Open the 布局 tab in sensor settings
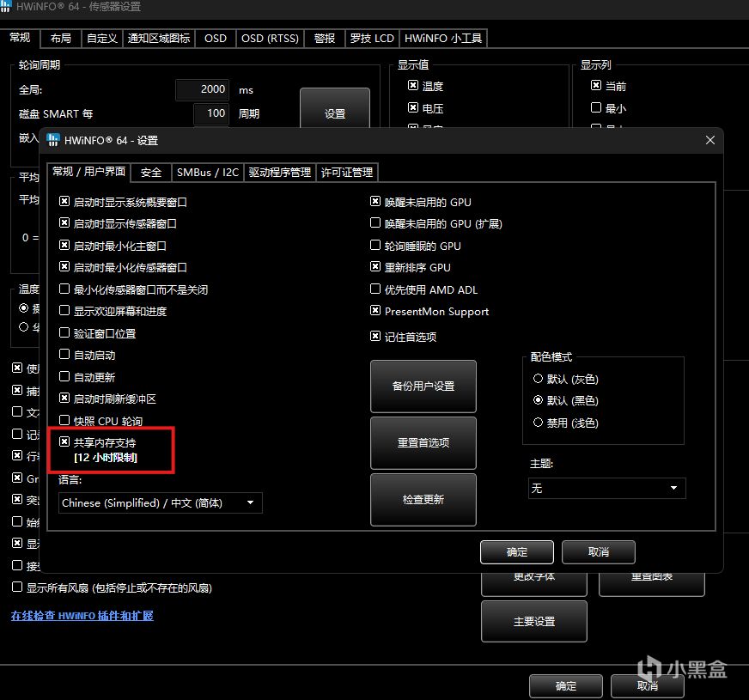Image resolution: width=749 pixels, height=700 pixels. tap(61, 38)
